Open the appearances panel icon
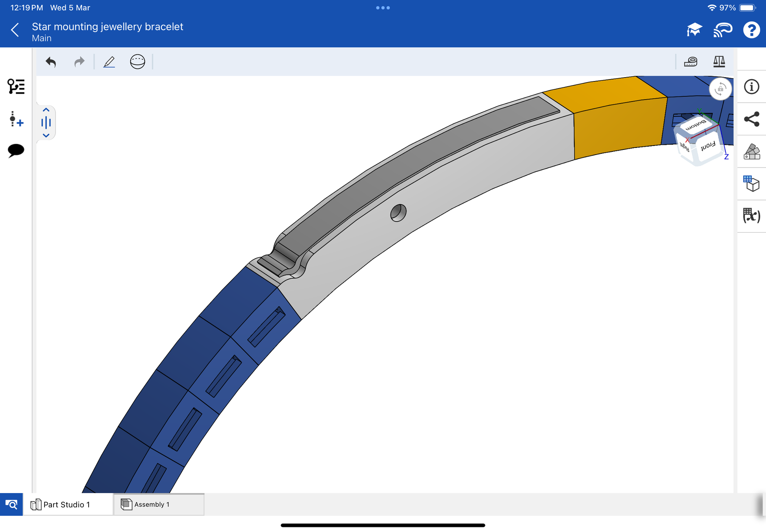This screenshot has width=766, height=532. [x=751, y=151]
